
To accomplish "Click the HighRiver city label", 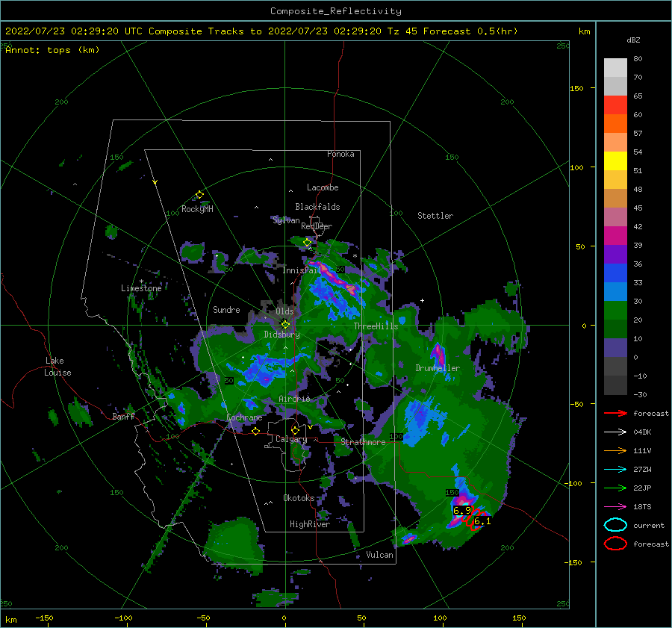I will [x=310, y=524].
